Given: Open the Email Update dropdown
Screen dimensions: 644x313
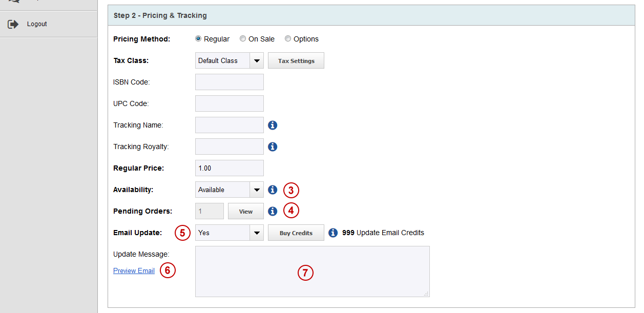Looking at the screenshot, I should pos(230,233).
